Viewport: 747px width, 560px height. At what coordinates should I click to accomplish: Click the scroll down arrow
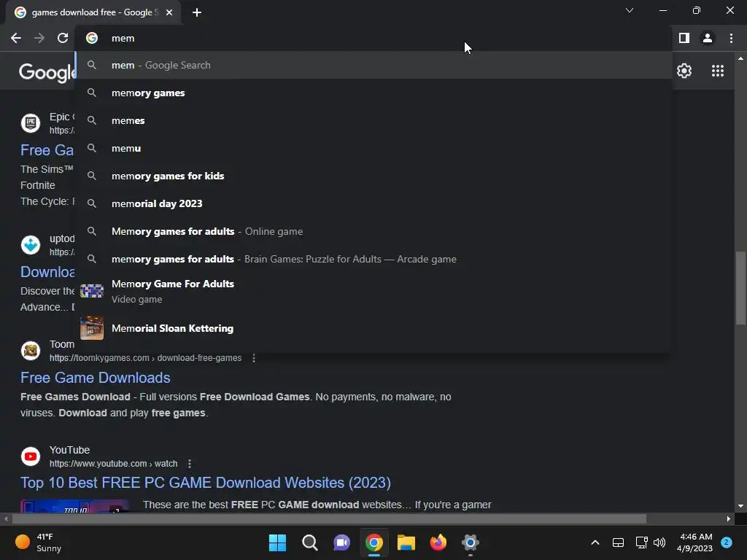pos(740,506)
